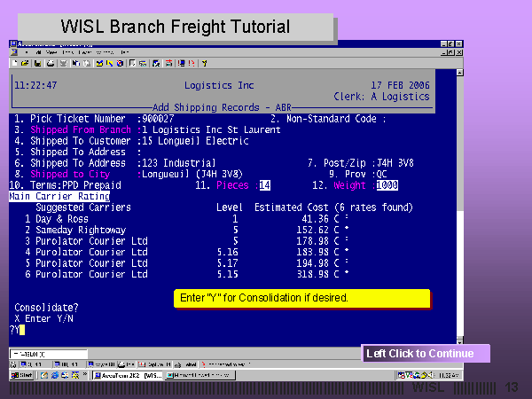Image resolution: width=532 pixels, height=399 pixels.
Task: Click Consolidate? prompt text
Action: pyautogui.click(x=46, y=308)
